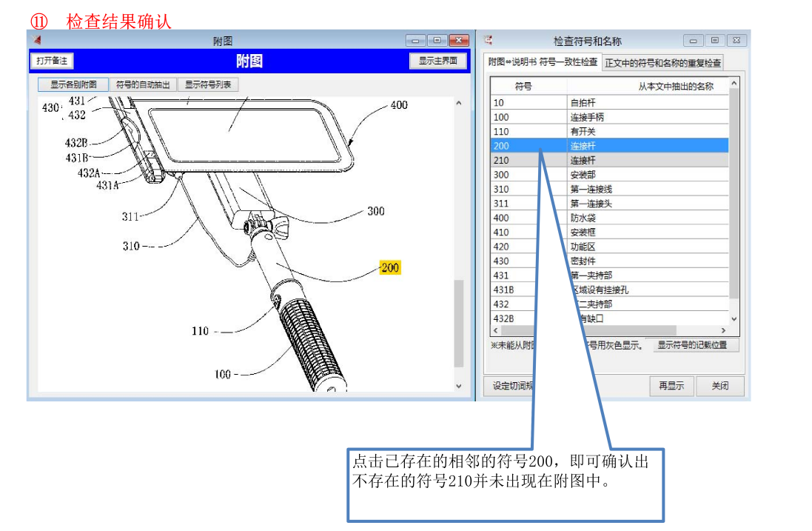
Task: Select row 430 密封件
Action: pos(609,261)
